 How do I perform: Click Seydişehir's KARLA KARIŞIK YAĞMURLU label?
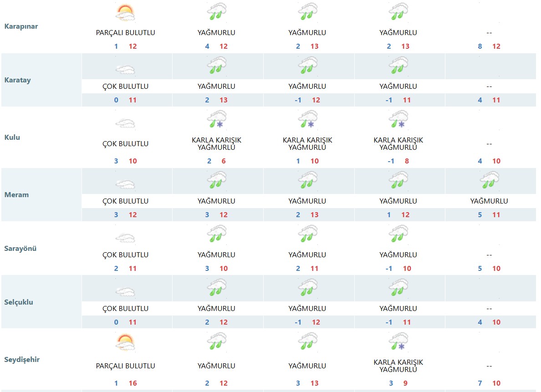coord(398,366)
